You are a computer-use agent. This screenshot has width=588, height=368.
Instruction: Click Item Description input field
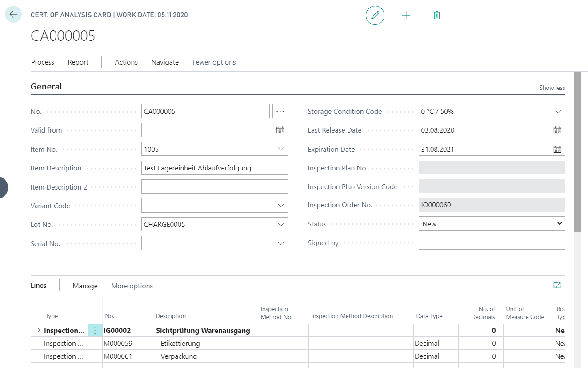coord(215,168)
